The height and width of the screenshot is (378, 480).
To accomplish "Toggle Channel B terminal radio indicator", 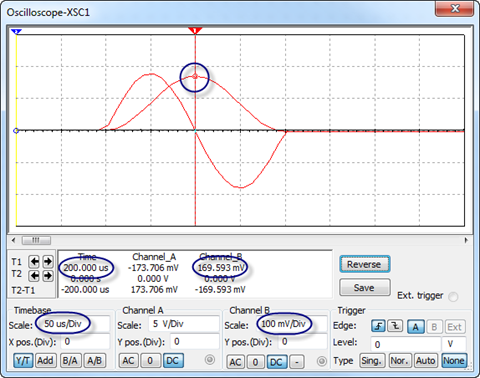I will coord(321,361).
